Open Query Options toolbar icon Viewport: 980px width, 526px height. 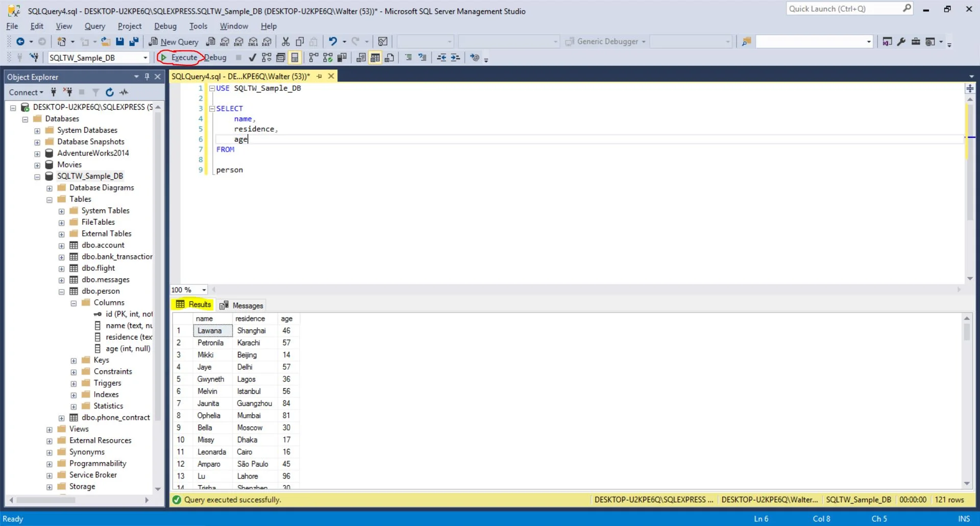pos(281,58)
